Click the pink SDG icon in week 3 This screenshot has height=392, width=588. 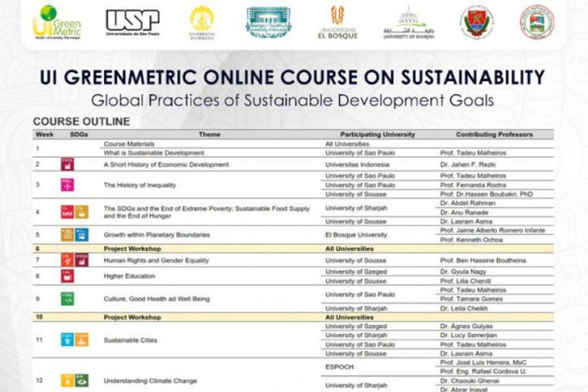[x=68, y=185]
